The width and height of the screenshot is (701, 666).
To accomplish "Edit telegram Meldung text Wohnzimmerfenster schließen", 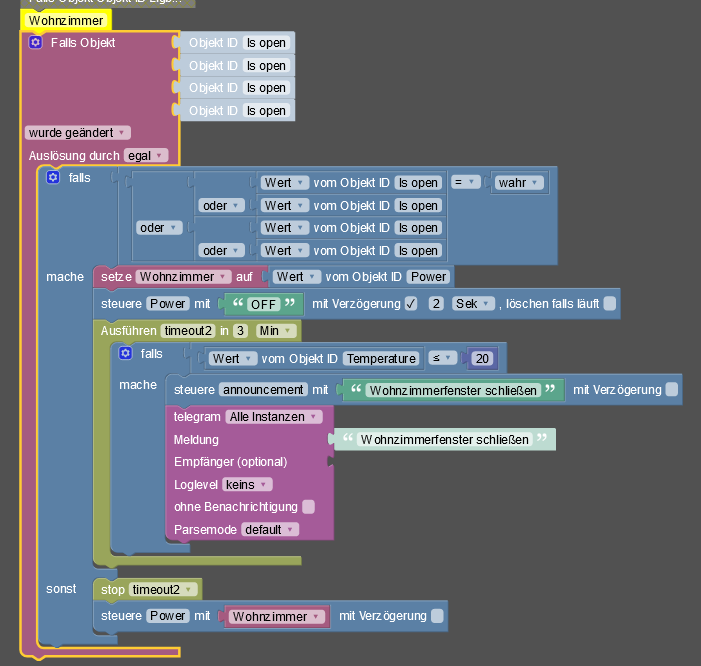I will (x=444, y=440).
